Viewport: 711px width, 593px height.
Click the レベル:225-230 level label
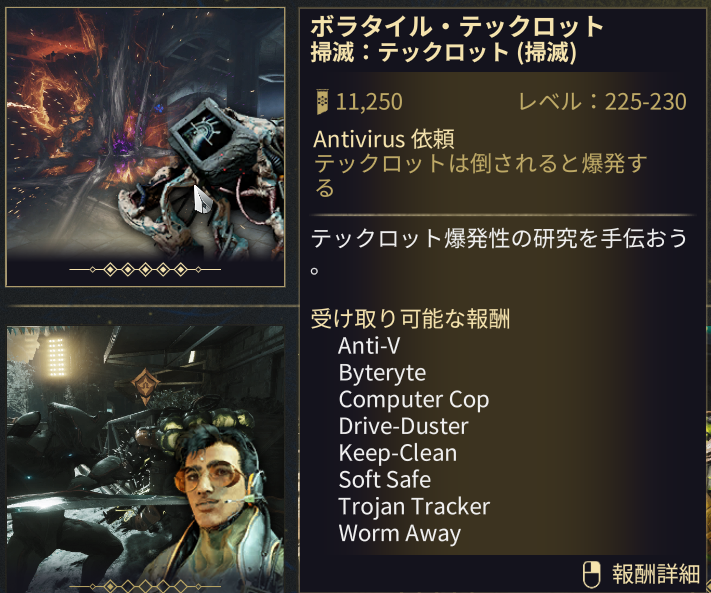tap(602, 102)
